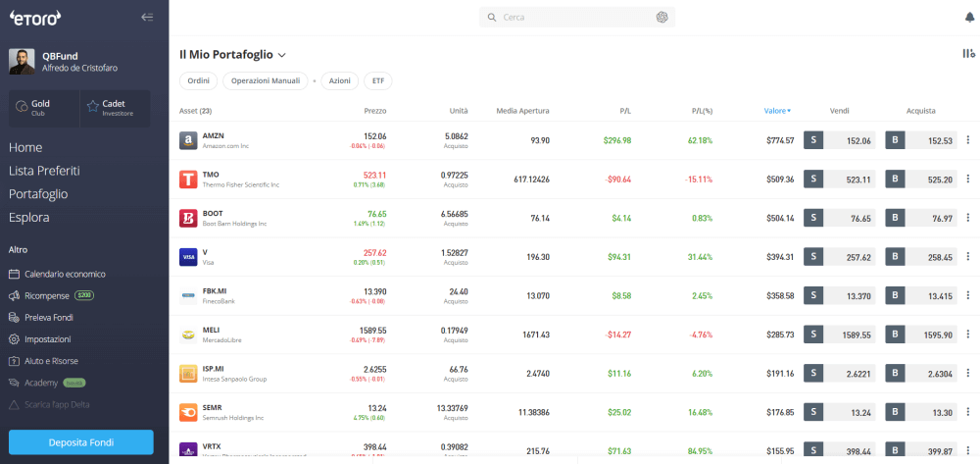The image size is (980, 464).
Task: Open Lista Preferiti
Action: click(44, 171)
